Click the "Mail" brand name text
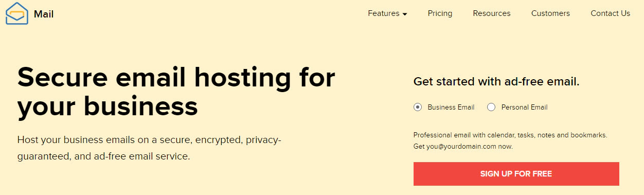644x195 pixels. coord(44,14)
